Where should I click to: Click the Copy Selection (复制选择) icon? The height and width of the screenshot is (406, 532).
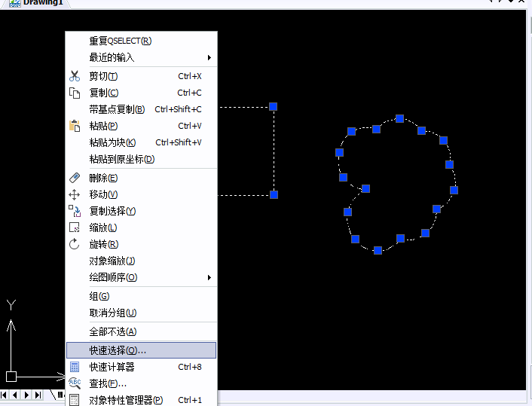click(75, 211)
